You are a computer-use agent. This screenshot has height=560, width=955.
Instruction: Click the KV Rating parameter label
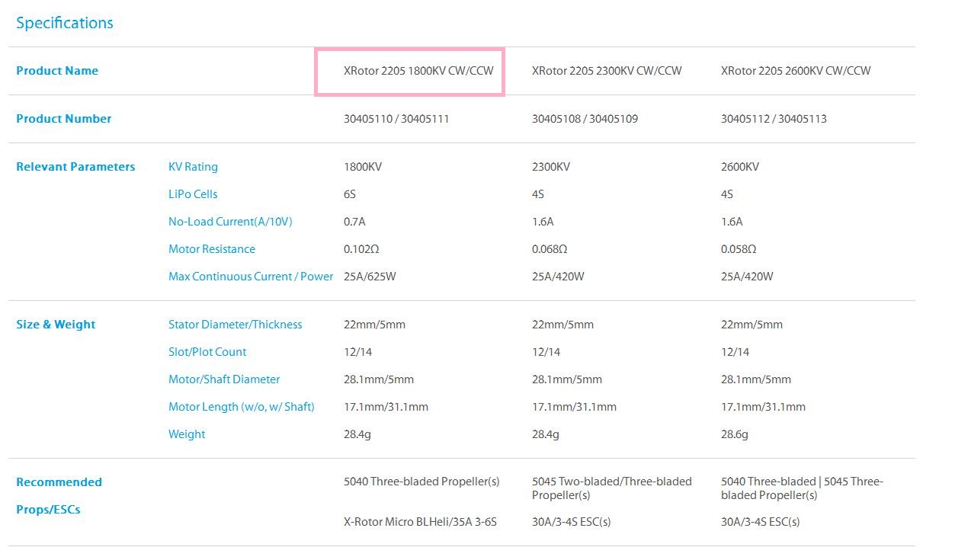pyautogui.click(x=193, y=167)
